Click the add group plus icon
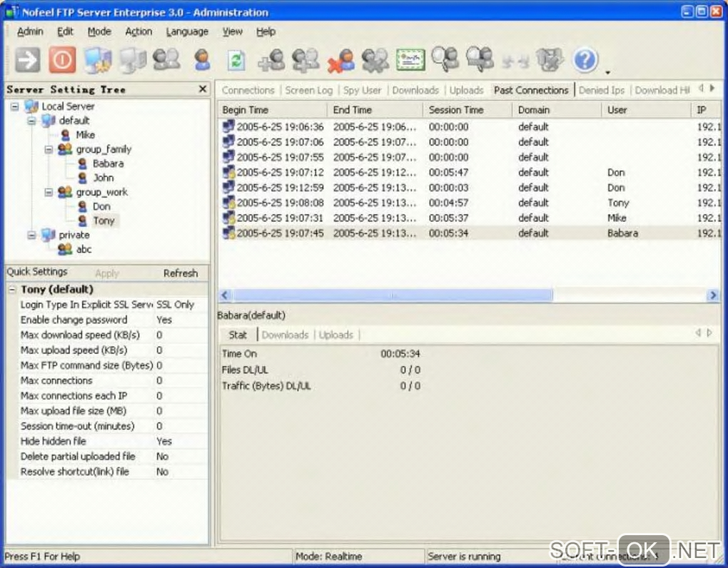728x568 pixels. coord(306,61)
